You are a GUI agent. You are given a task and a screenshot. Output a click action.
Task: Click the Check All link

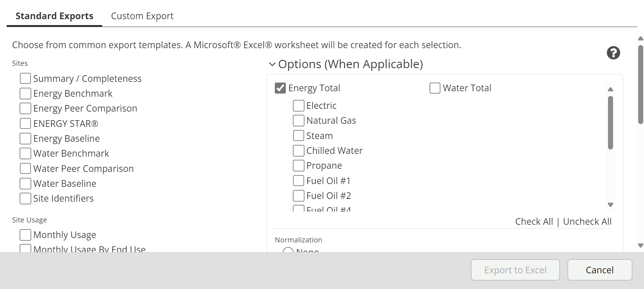click(x=534, y=222)
